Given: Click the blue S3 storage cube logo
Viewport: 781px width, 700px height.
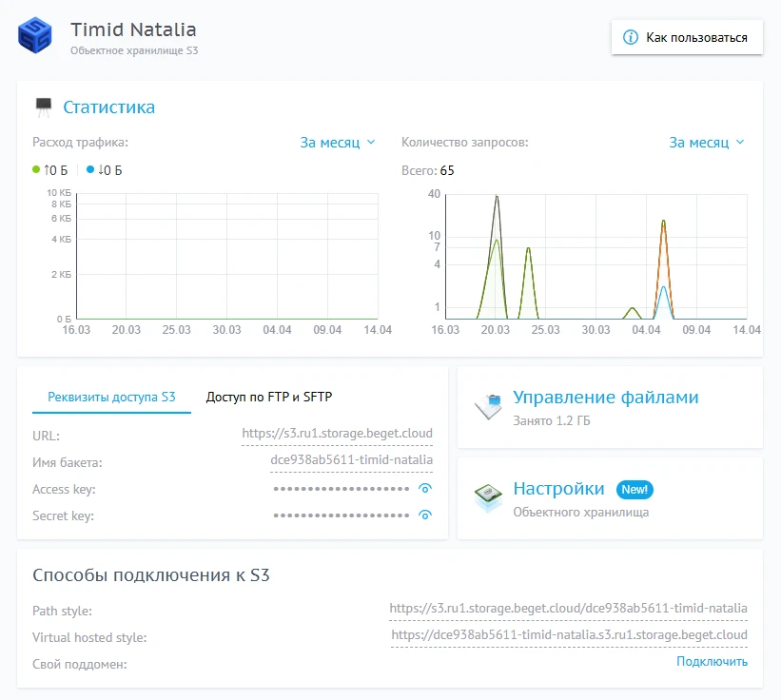Looking at the screenshot, I should coord(36,37).
